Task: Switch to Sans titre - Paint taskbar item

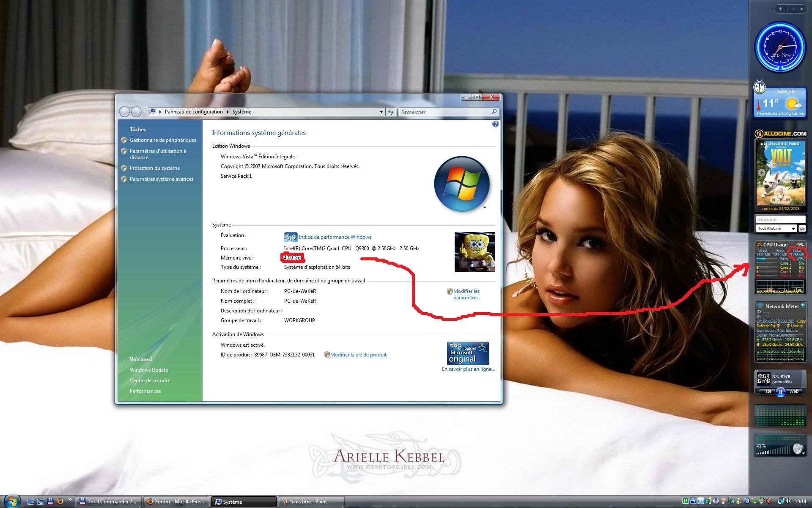Action: 311,502
